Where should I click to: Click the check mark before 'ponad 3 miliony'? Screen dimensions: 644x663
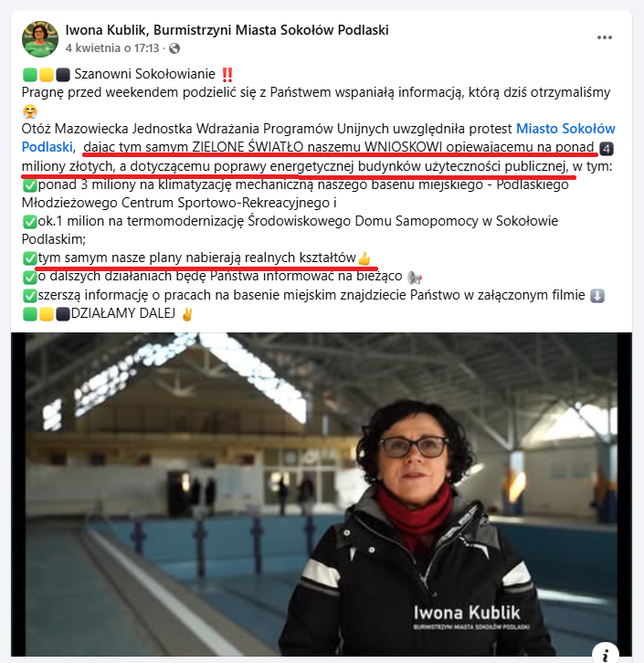pyautogui.click(x=30, y=185)
